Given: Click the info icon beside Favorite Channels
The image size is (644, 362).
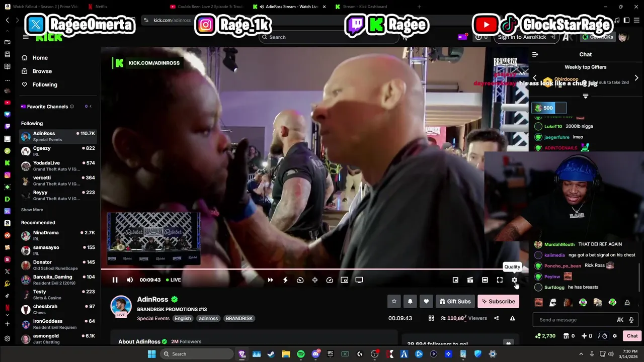Looking at the screenshot, I should point(72,107).
